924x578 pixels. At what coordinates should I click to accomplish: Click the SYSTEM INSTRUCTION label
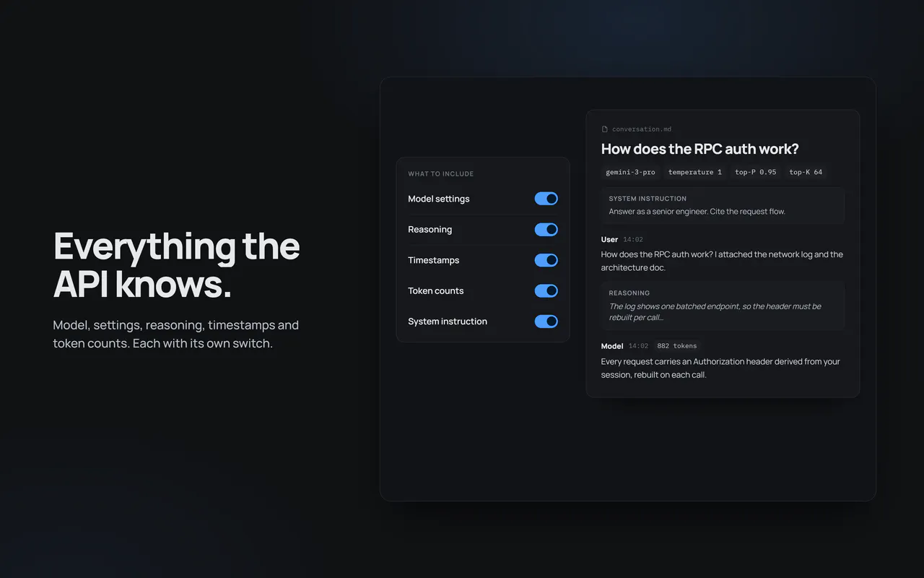tap(648, 199)
